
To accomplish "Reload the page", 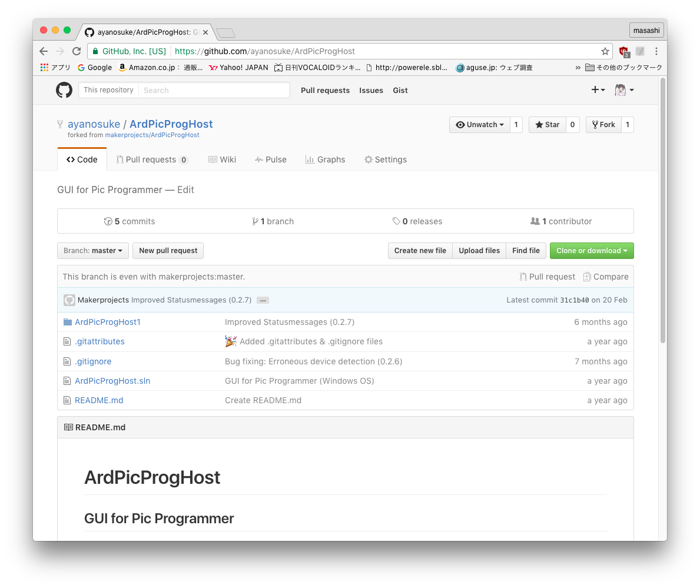I will [x=77, y=51].
